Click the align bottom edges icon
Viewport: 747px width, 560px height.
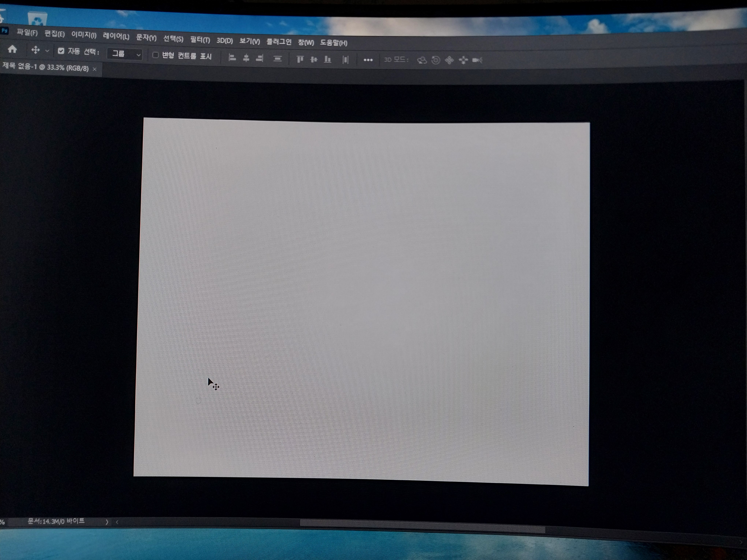pyautogui.click(x=327, y=60)
